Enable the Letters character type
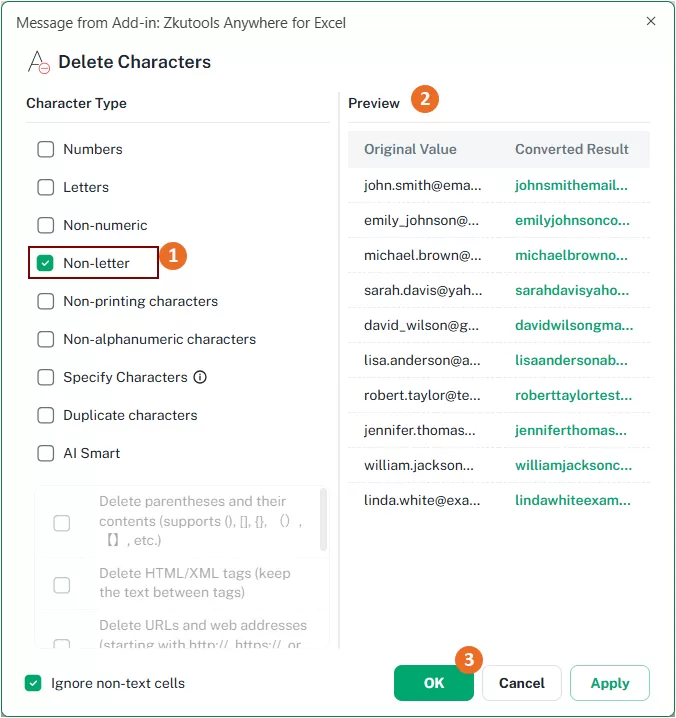This screenshot has width=676, height=718. pos(46,187)
